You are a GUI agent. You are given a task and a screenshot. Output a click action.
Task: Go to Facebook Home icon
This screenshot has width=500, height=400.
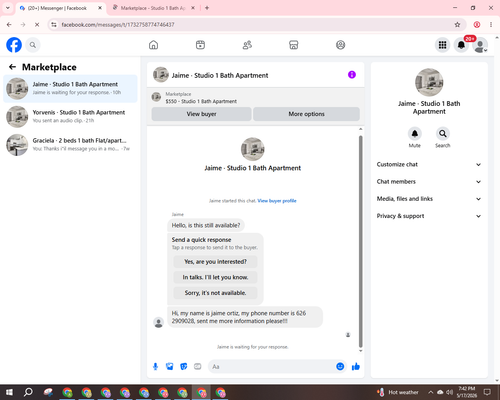point(153,45)
